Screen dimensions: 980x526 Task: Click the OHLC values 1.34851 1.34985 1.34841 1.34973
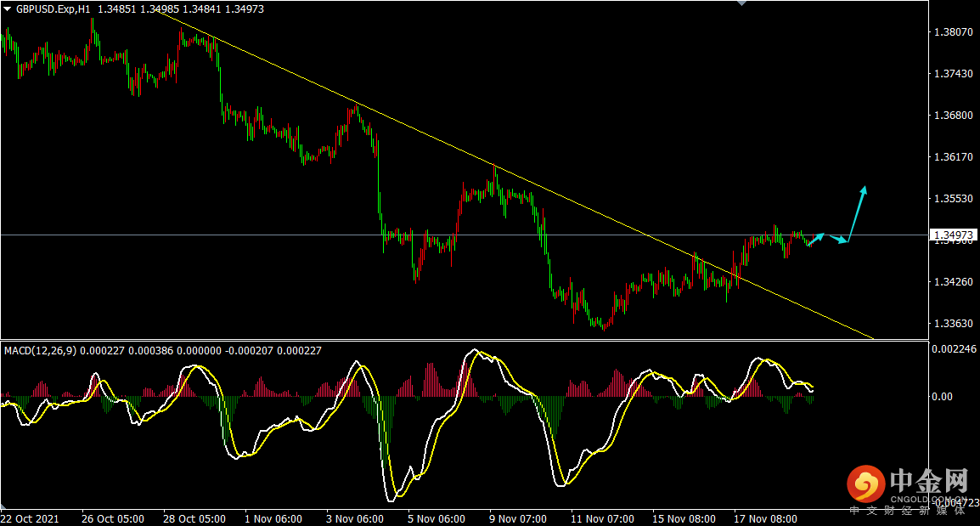click(181, 9)
